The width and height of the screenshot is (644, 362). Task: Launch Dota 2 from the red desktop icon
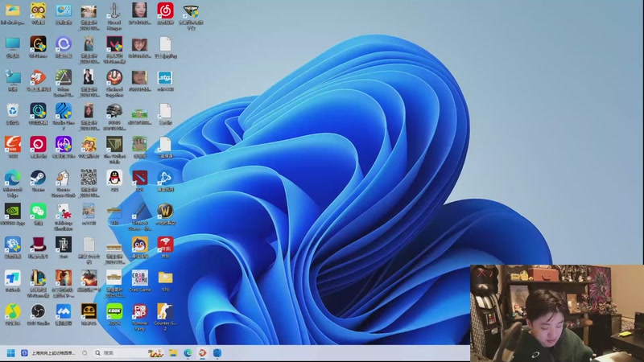pos(139,178)
